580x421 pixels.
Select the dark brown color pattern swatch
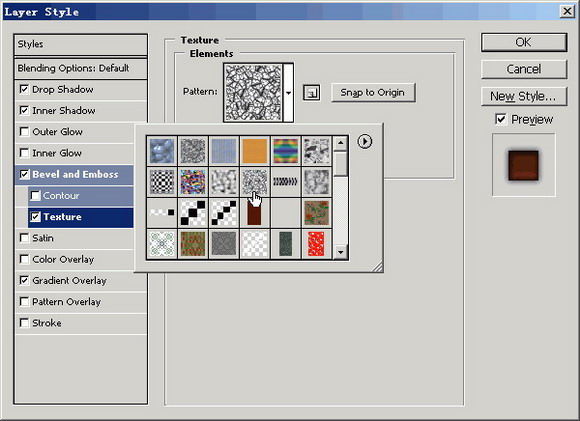[x=254, y=213]
